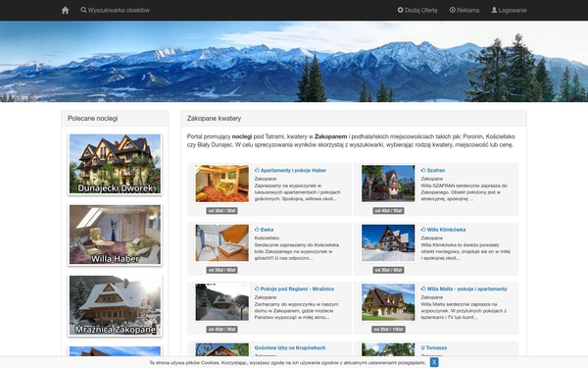Click thumbs-up icon beside Apartamenty i pokoje Haber

pyautogui.click(x=257, y=170)
